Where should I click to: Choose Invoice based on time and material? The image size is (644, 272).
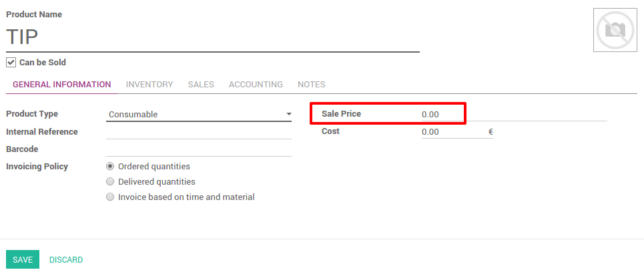pyautogui.click(x=110, y=197)
